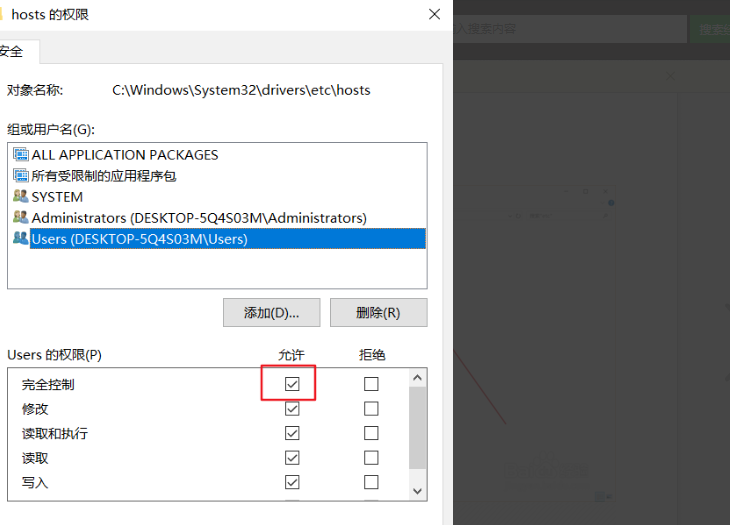Click the 所有受限制的应用程序包 icon
Screen dimensions: 730x525
click(20, 176)
